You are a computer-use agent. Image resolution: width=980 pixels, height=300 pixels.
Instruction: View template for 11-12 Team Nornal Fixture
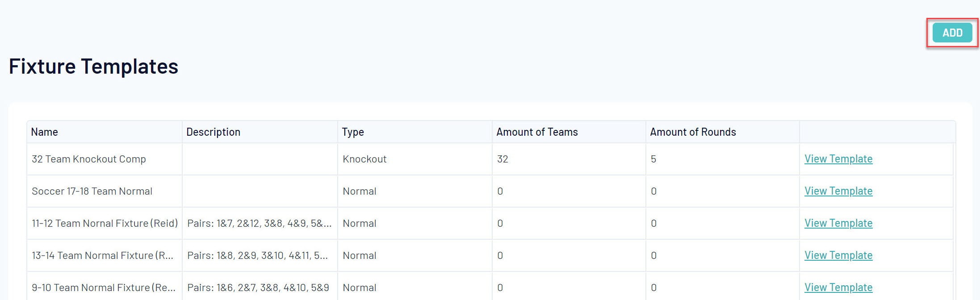(x=838, y=223)
